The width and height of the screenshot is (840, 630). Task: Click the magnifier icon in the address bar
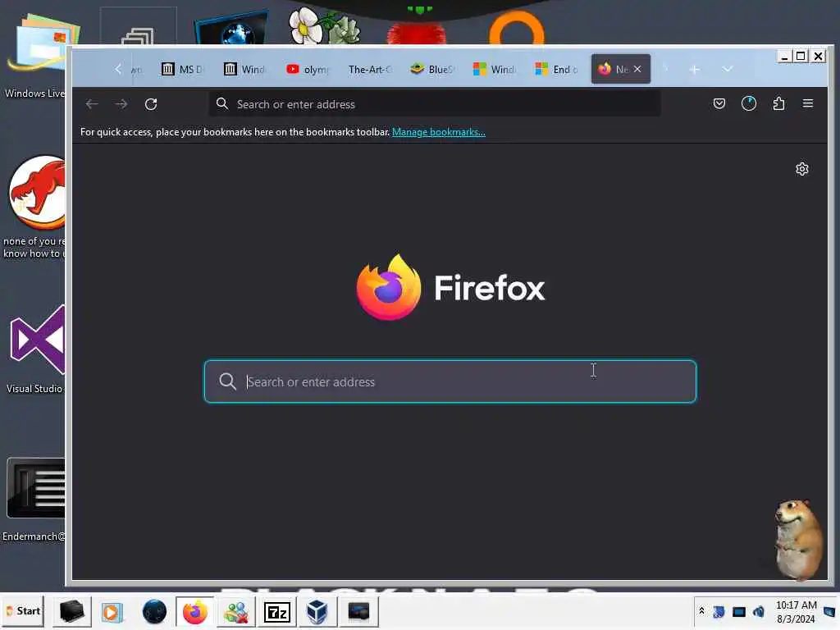(x=221, y=103)
